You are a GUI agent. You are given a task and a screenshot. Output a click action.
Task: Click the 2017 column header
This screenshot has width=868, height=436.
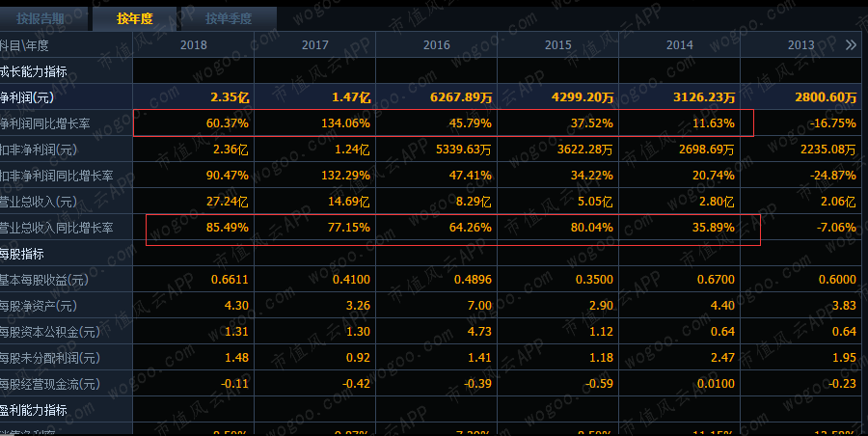(315, 45)
